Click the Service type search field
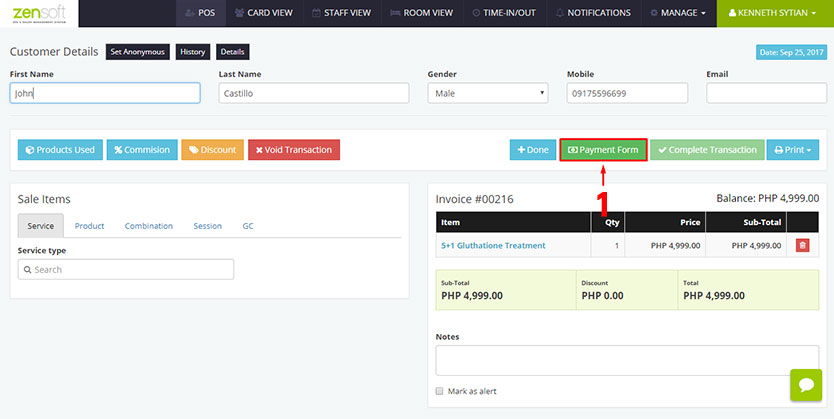Screen dimensions: 834x419 pyautogui.click(x=126, y=270)
